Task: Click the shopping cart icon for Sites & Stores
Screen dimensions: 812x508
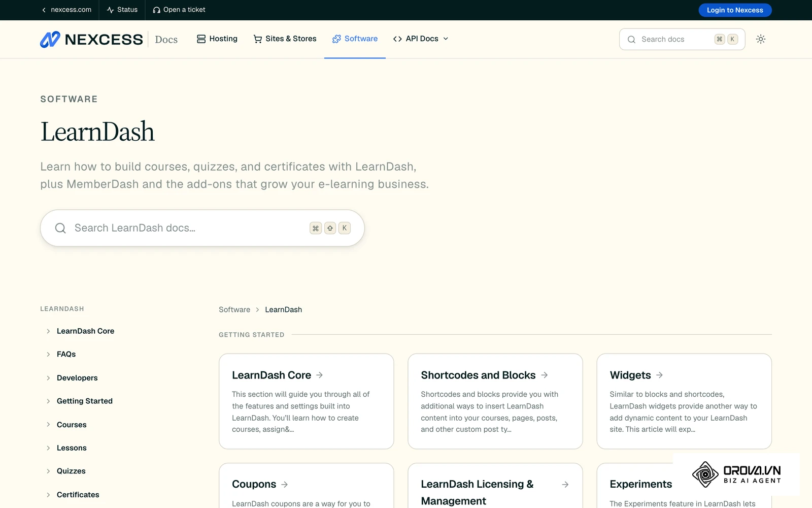Action: (258, 39)
